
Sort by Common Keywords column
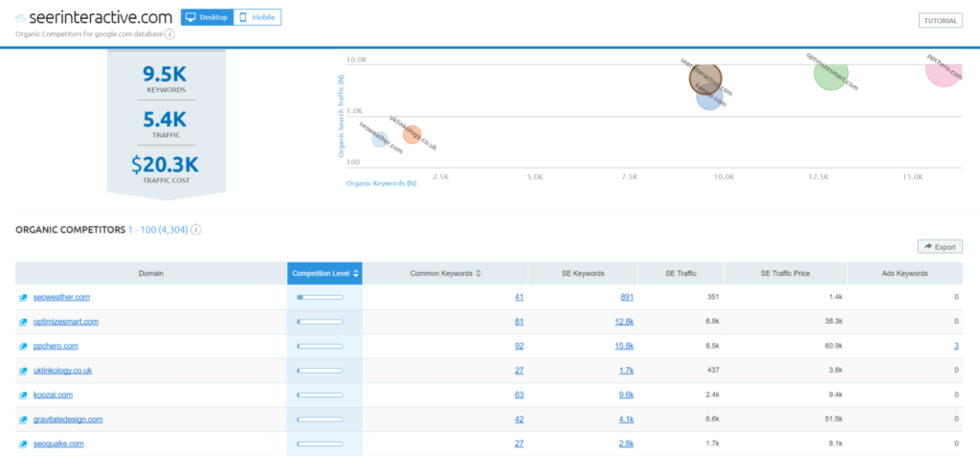[x=445, y=274]
